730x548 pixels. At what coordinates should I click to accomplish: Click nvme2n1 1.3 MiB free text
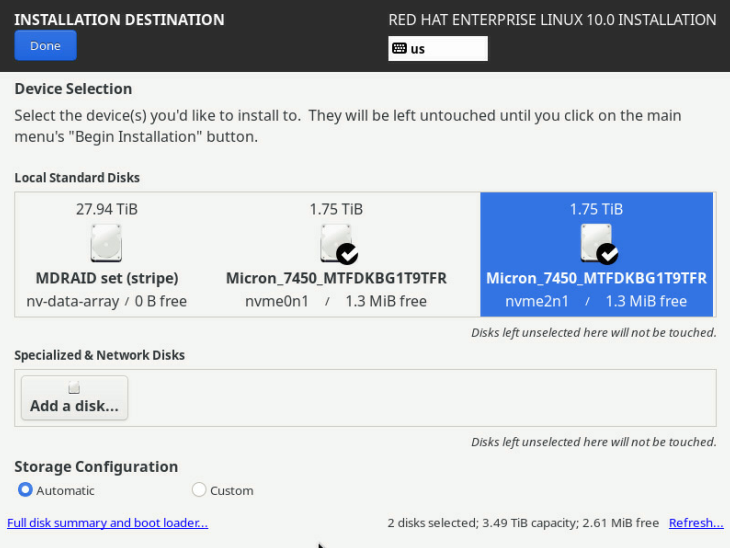click(596, 301)
